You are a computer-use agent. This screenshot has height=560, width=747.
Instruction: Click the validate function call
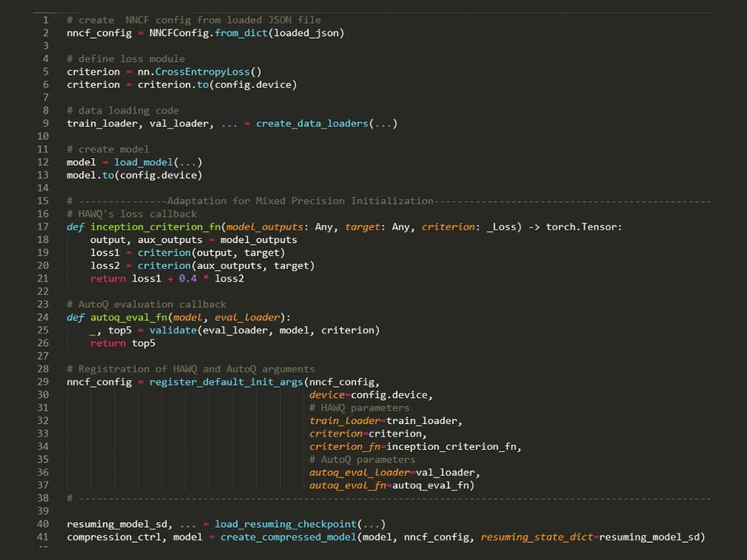(173, 330)
